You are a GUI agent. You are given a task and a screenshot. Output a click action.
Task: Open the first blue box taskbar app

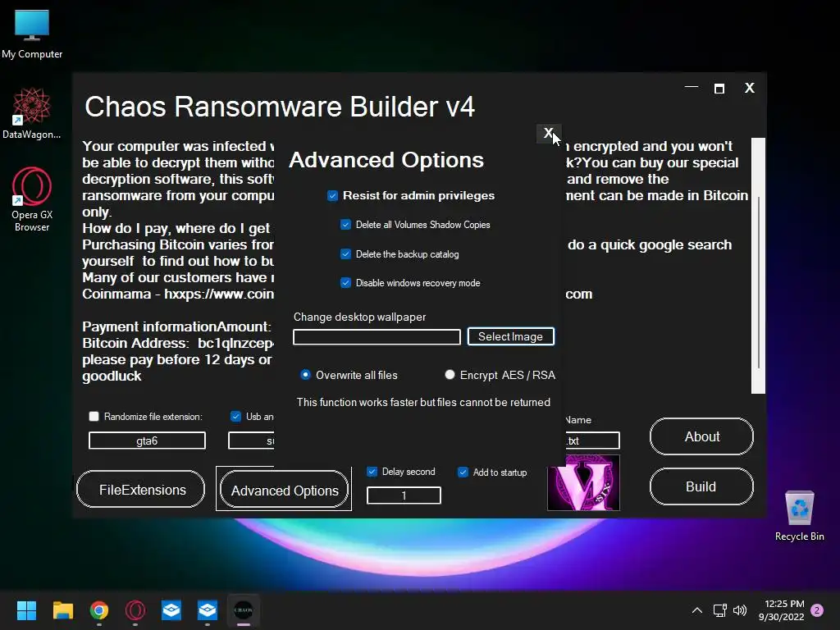(x=171, y=610)
